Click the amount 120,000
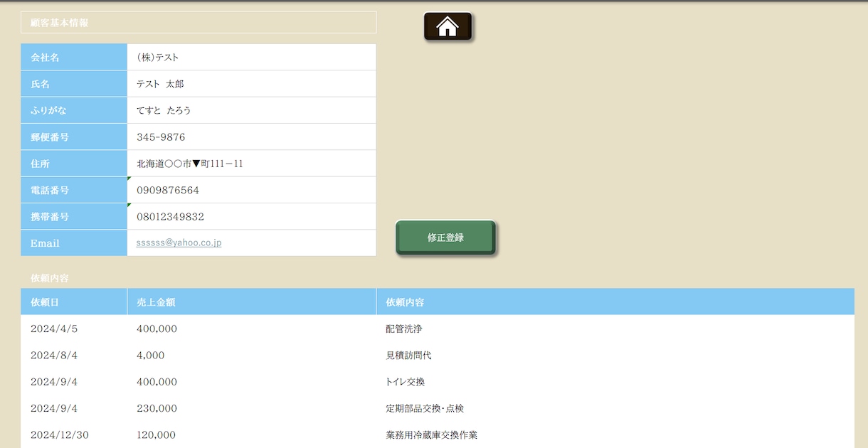This screenshot has width=868, height=448. (157, 435)
